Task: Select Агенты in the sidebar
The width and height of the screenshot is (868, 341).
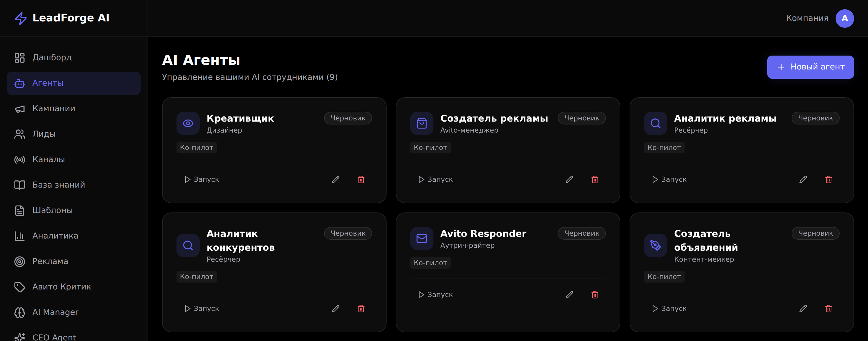Action: [73, 83]
